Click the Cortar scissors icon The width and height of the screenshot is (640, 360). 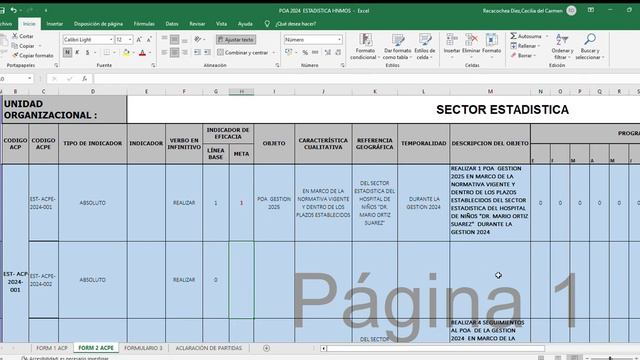[15, 36]
